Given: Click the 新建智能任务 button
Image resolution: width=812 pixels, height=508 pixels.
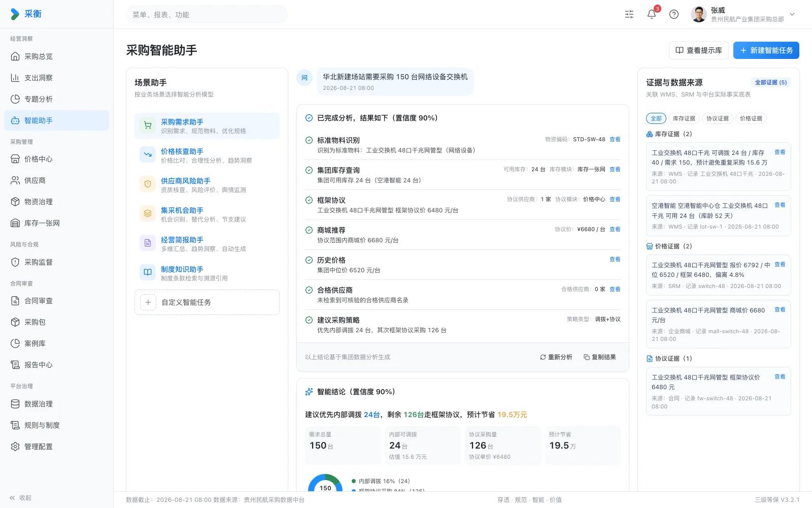Looking at the screenshot, I should [x=766, y=50].
